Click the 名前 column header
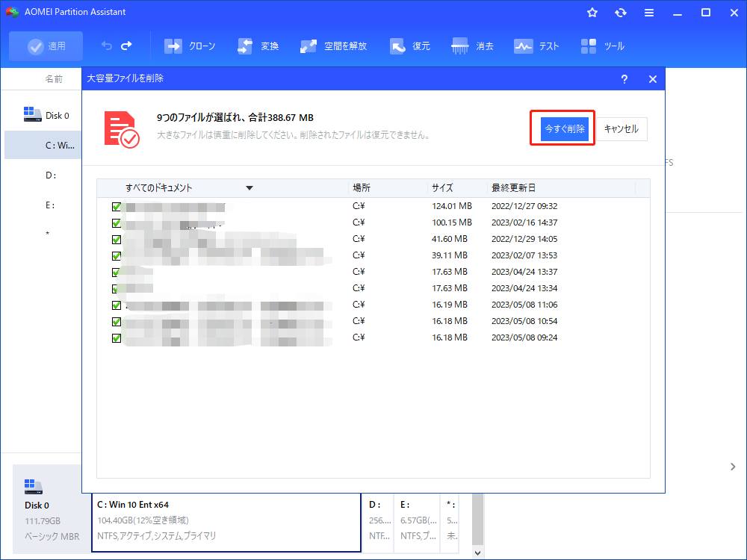This screenshot has height=560, width=747. click(x=53, y=79)
